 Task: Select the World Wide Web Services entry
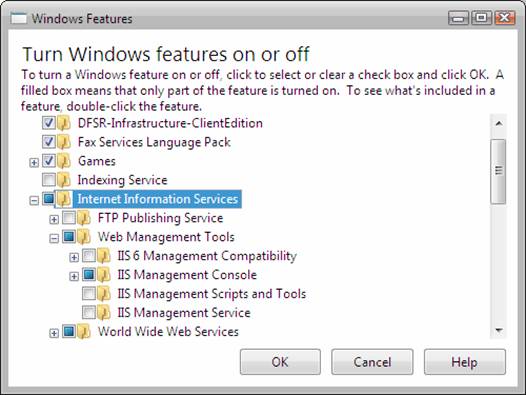[x=168, y=332]
